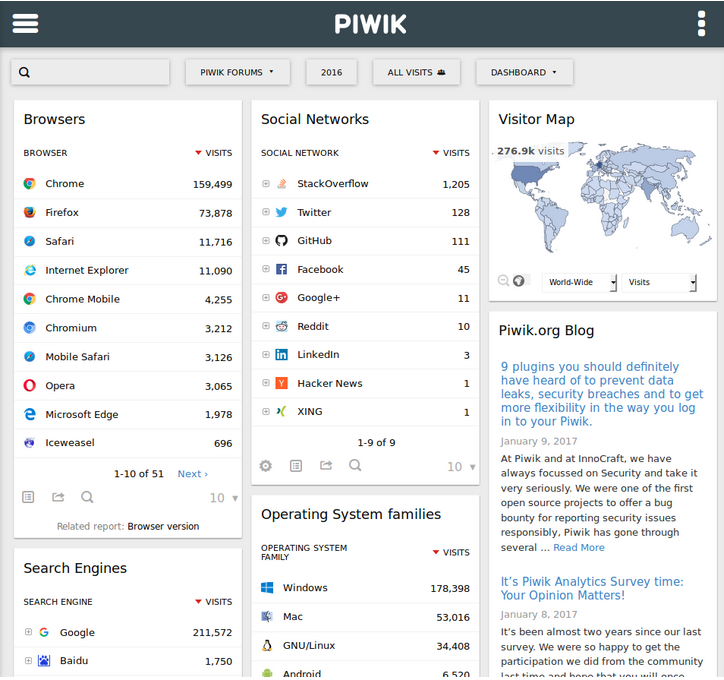Open the World-Wide region dropdown
The width and height of the screenshot is (724, 680).
(x=579, y=282)
